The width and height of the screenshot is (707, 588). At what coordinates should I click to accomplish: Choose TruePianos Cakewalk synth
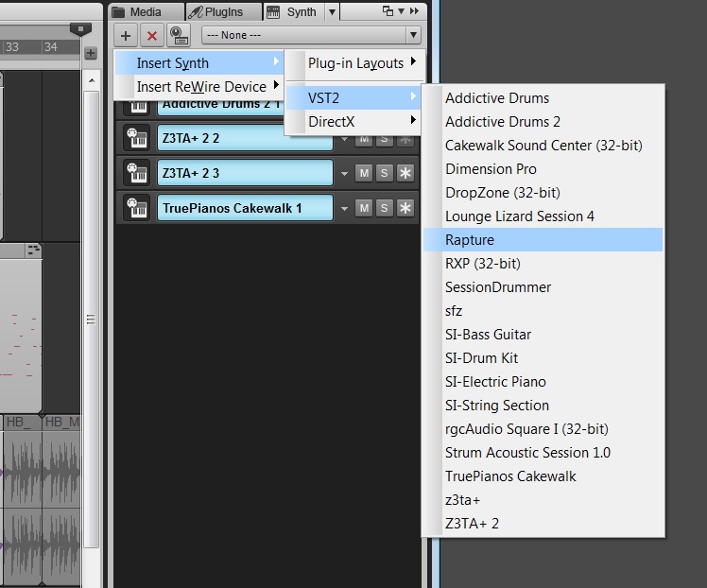click(x=543, y=476)
